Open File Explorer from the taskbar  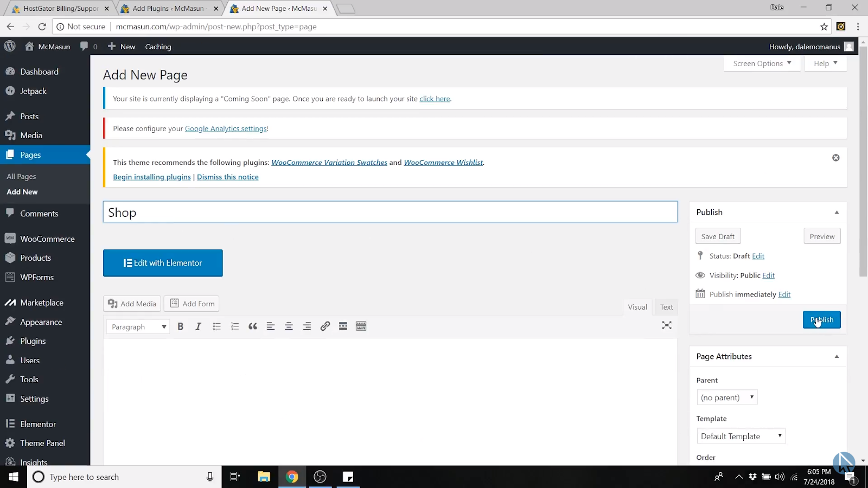point(264,477)
